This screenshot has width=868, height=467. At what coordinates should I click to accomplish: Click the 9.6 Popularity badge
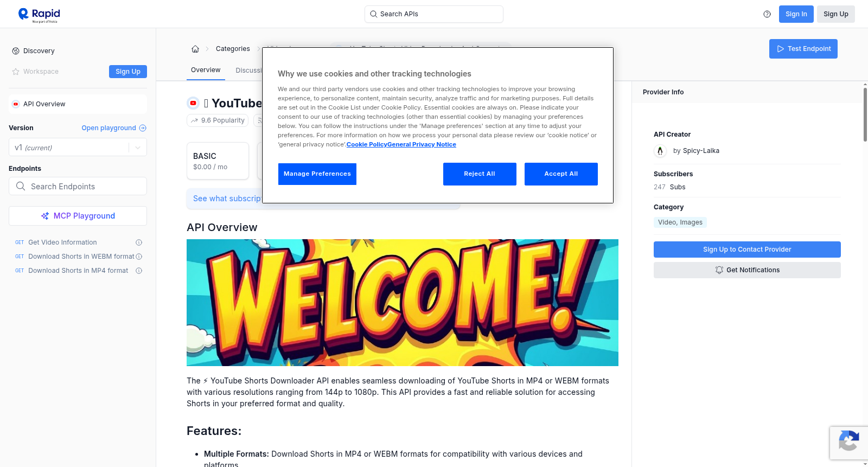(x=218, y=120)
